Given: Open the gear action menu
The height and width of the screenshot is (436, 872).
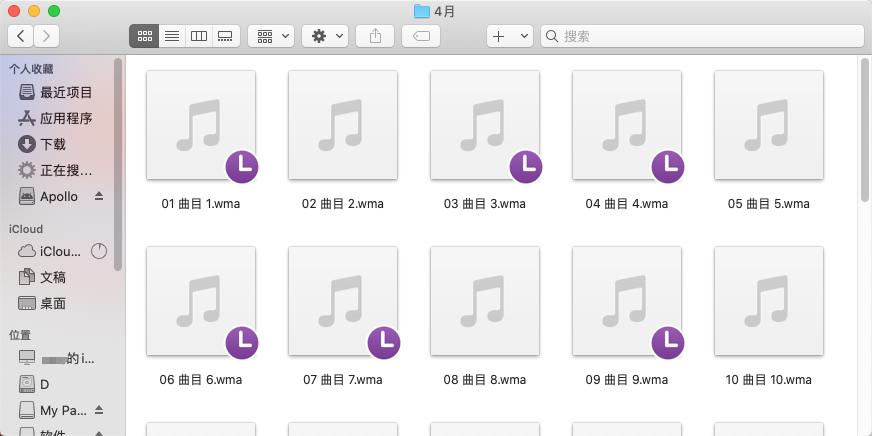Looking at the screenshot, I should pyautogui.click(x=325, y=36).
